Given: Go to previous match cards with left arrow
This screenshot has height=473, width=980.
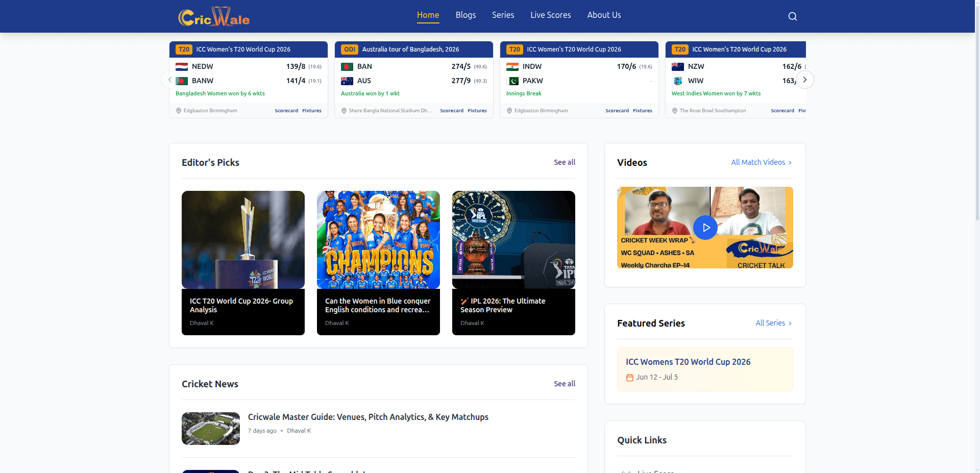Looking at the screenshot, I should point(170,80).
